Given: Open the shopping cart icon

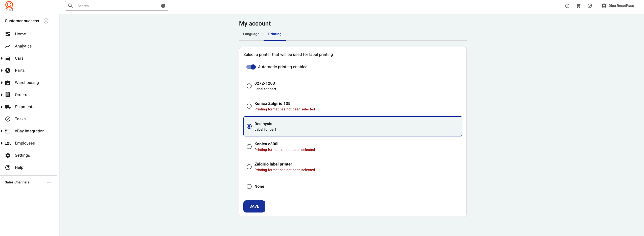Looking at the screenshot, I should coord(578,6).
